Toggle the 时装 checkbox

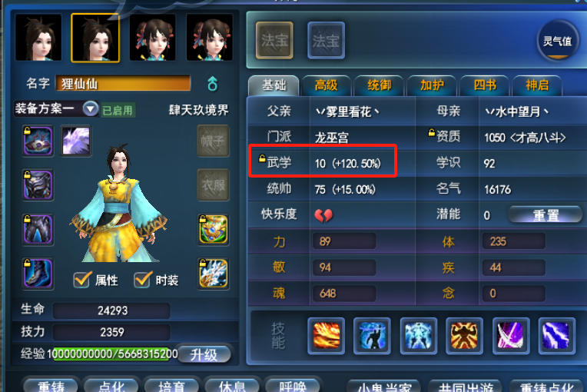[x=143, y=279]
